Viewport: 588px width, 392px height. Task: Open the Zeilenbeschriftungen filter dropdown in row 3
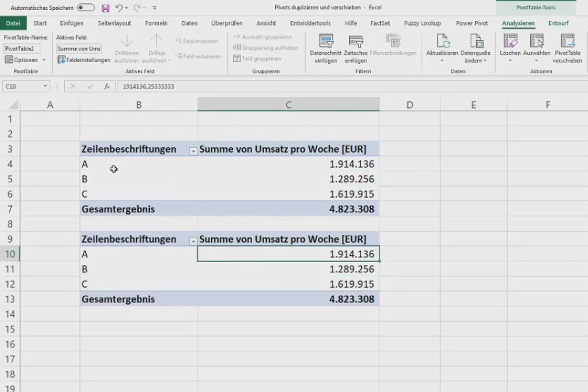tap(193, 151)
